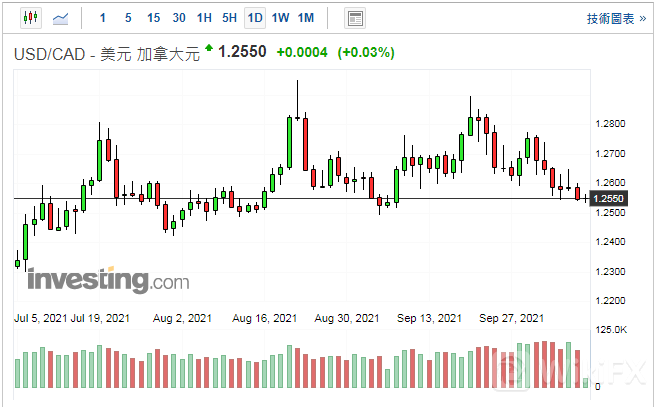The height and width of the screenshot is (407, 657).
Task: Click the 1.2800 price axis label
Action: (x=610, y=124)
